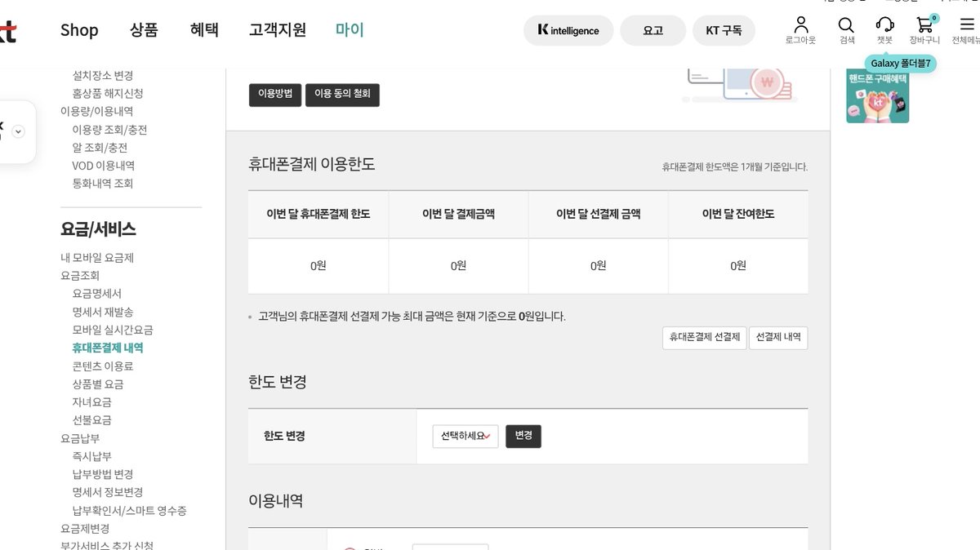Click the Galaxy 폴더블7 tooltip bubble
Viewport: 980px width, 550px height.
pos(898,62)
